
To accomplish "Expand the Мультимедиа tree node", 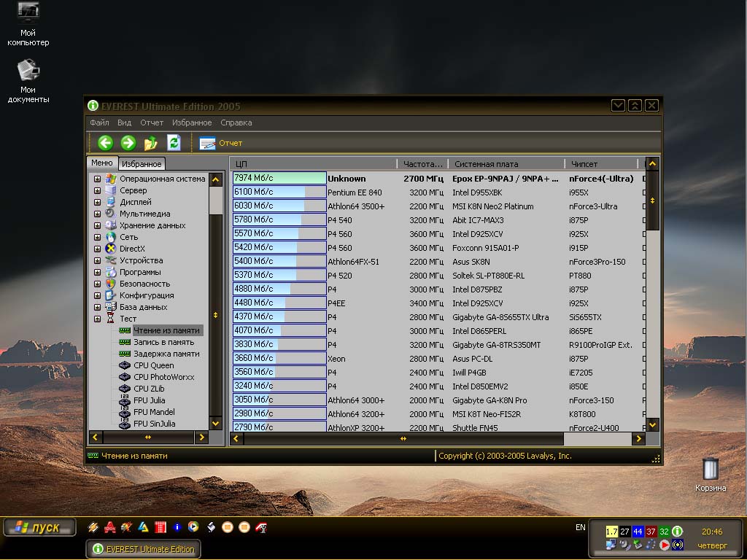I will point(97,214).
